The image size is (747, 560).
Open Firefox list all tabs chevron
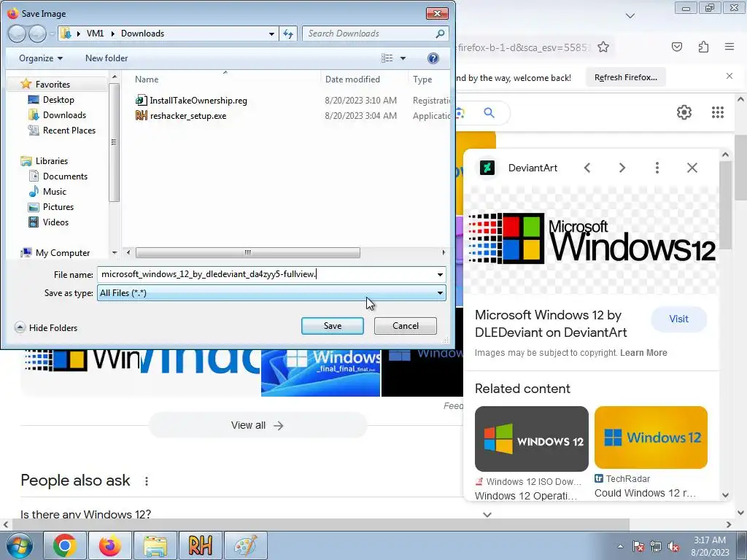[x=630, y=16]
